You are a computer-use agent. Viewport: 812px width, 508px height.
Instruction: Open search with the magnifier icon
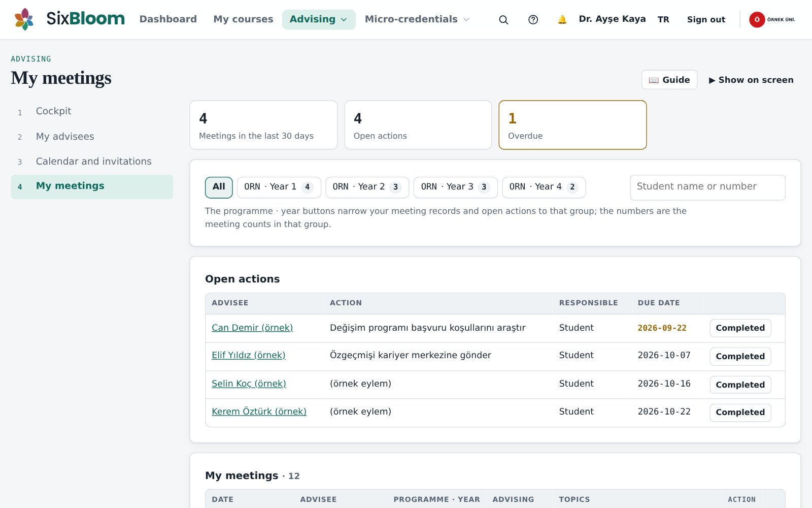(x=503, y=20)
